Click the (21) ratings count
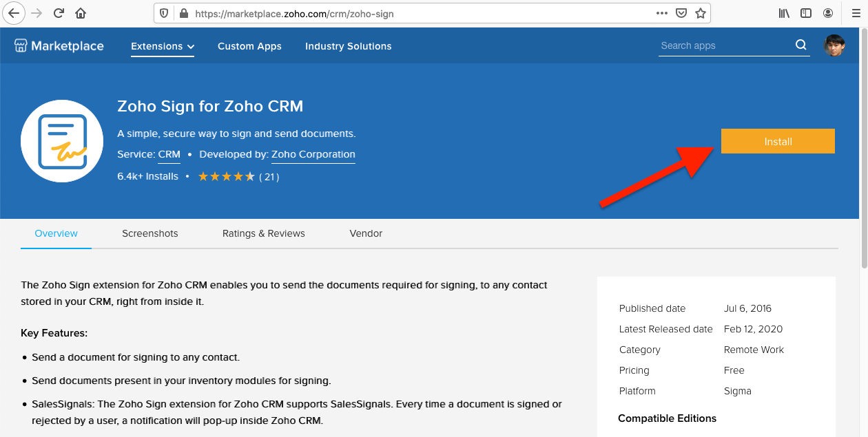Screen dimensions: 868x437 [x=269, y=177]
